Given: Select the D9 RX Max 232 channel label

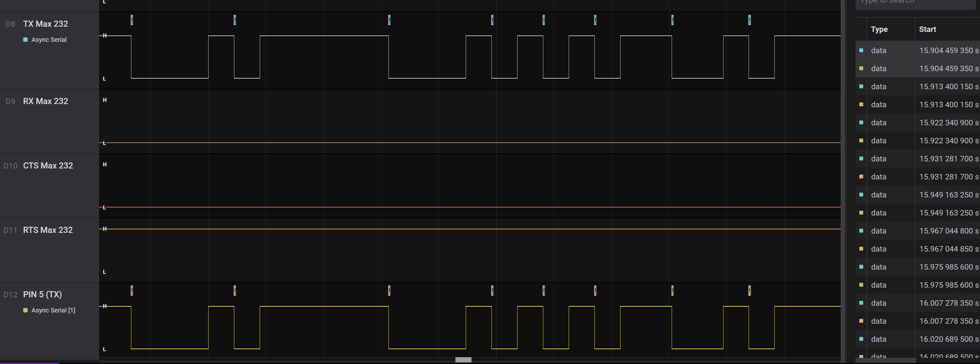Looking at the screenshot, I should (45, 101).
